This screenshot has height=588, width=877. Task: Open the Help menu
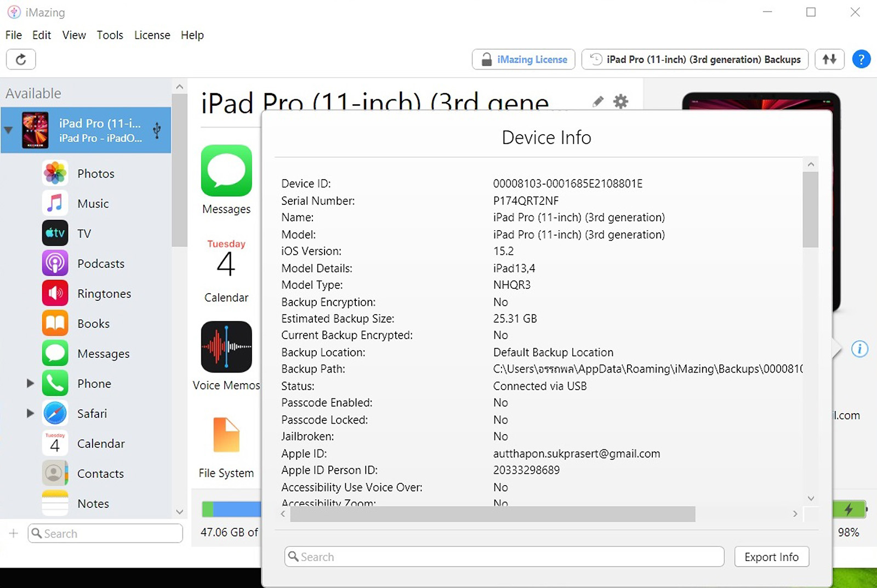point(192,35)
